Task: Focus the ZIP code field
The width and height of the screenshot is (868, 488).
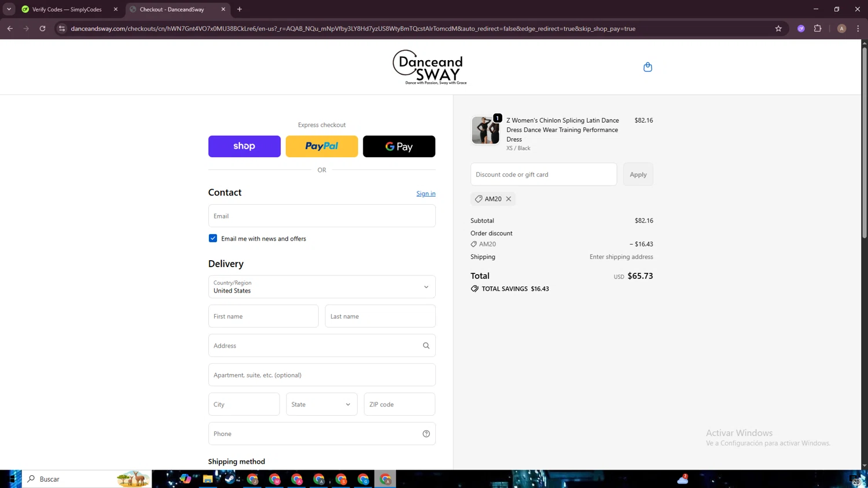Action: 399,404
